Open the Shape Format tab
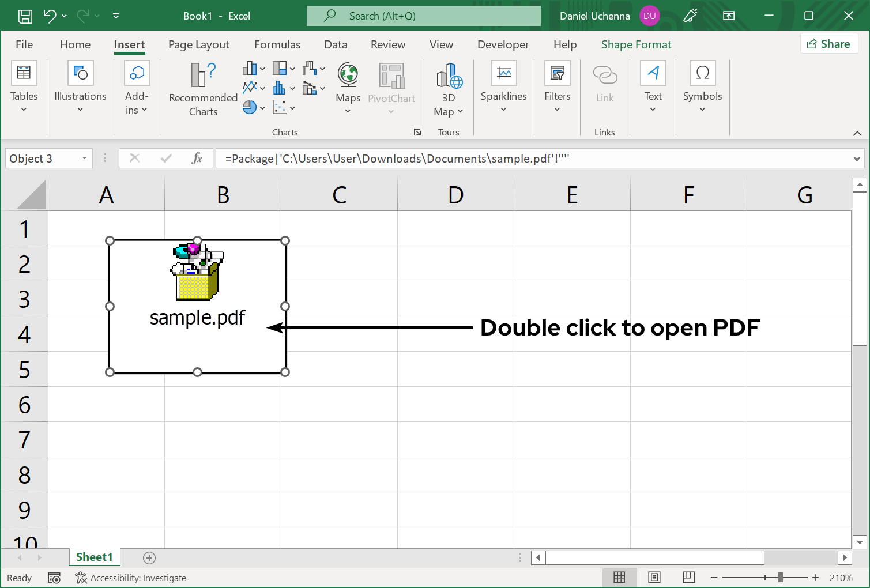The image size is (870, 588). (635, 44)
